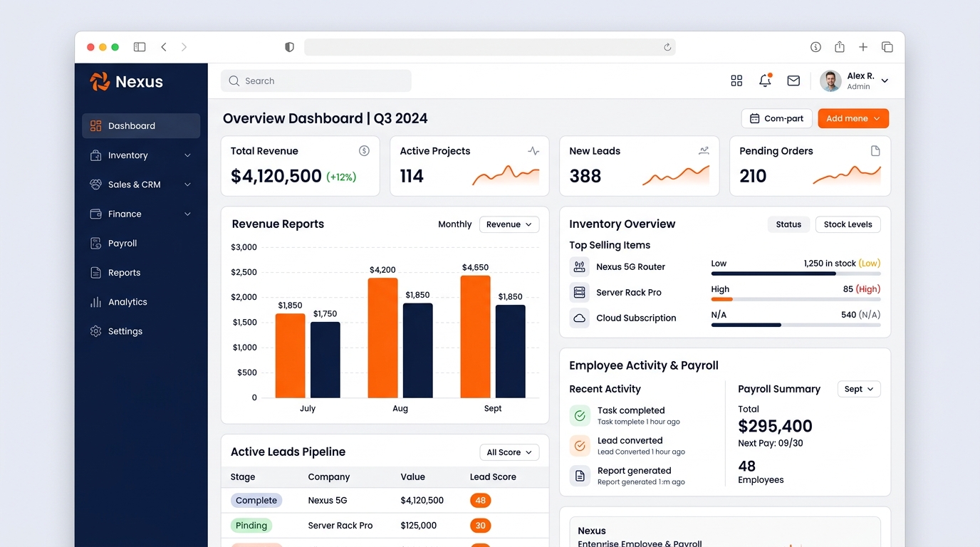
Task: Click the browser share icon
Action: click(840, 47)
